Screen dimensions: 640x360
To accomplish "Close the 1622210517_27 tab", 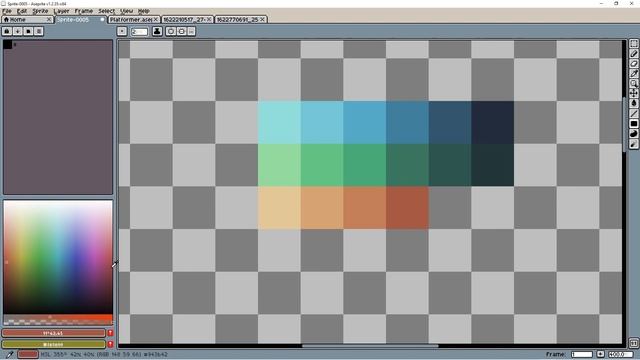I will point(209,19).
